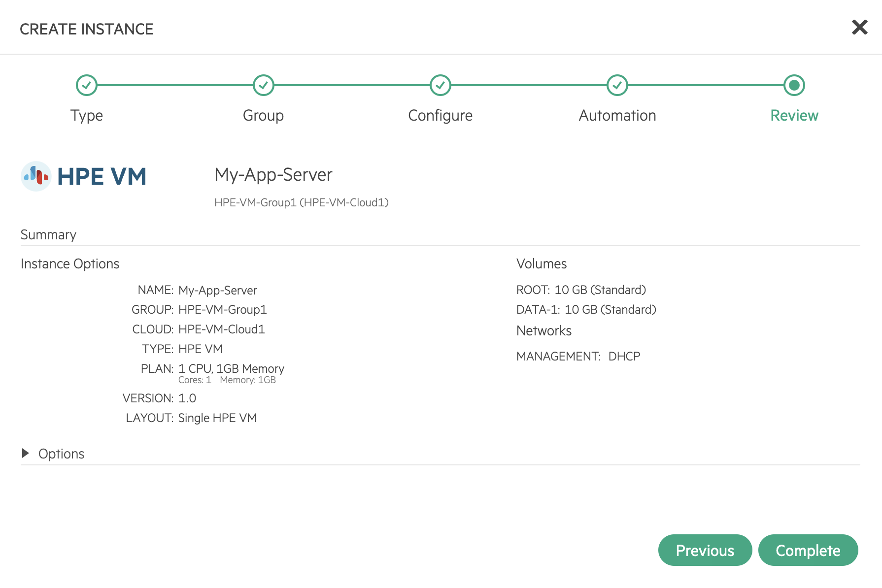Switch to the Configure step label
882x588 pixels.
click(x=441, y=115)
